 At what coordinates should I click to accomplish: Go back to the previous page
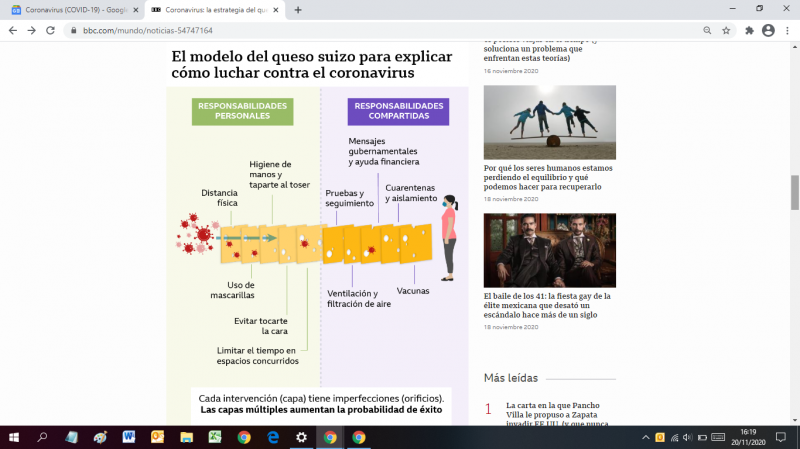(12, 30)
